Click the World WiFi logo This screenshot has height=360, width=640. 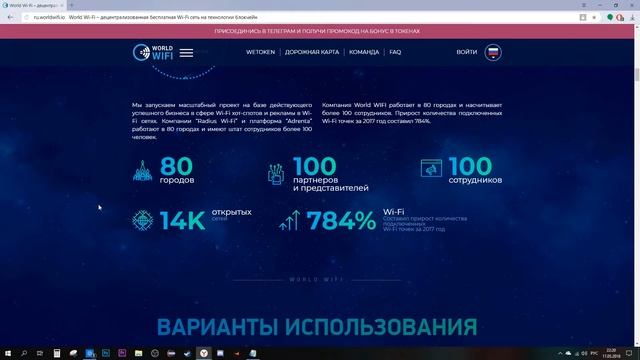(x=153, y=53)
